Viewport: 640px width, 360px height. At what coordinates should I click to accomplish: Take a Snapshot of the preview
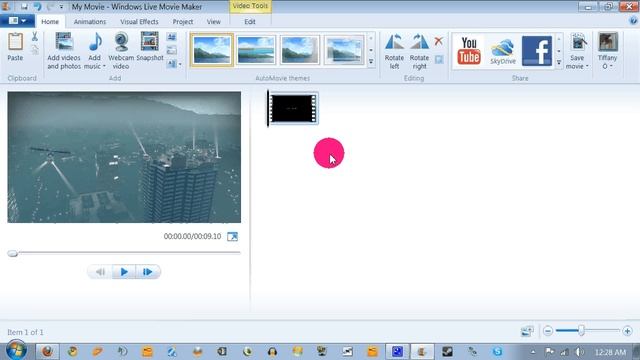point(150,47)
